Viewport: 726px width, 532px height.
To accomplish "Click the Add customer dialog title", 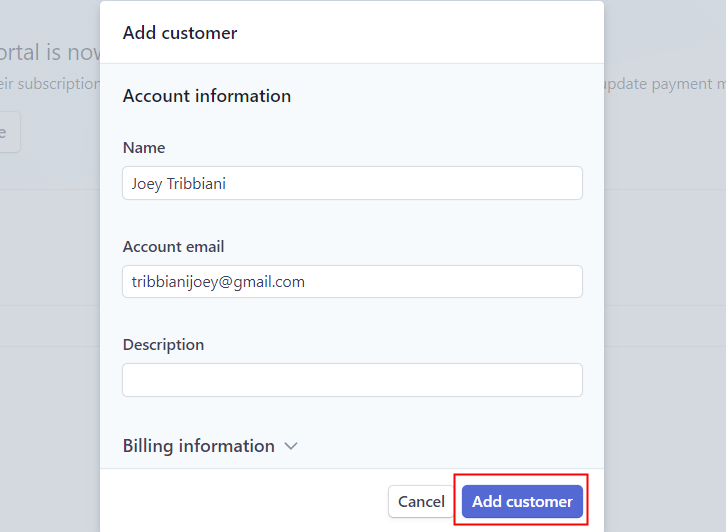I will (180, 33).
